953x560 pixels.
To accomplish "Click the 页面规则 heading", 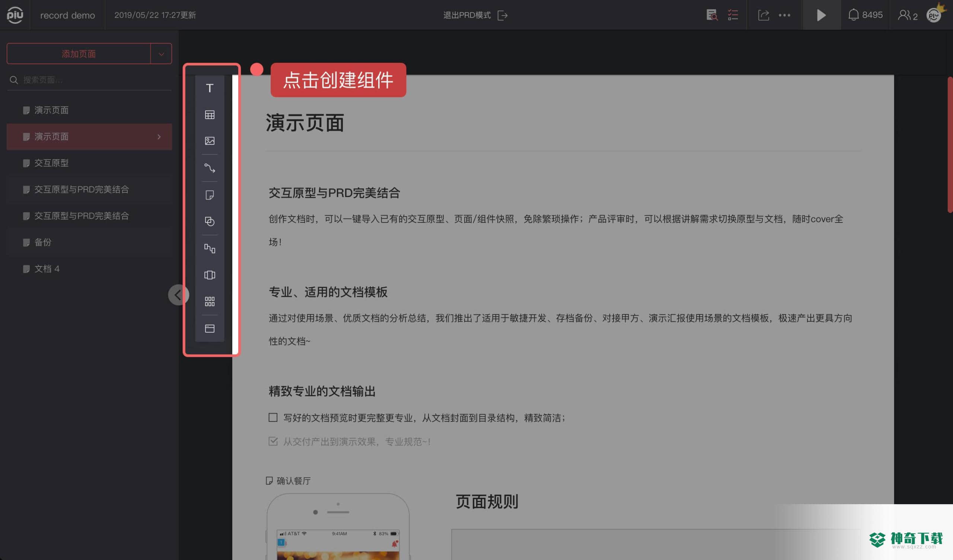I will [487, 501].
